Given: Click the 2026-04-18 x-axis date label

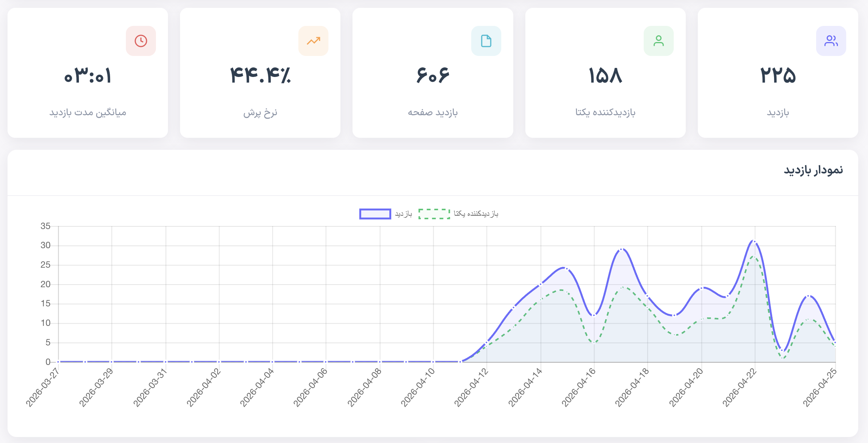Looking at the screenshot, I should point(632,387).
